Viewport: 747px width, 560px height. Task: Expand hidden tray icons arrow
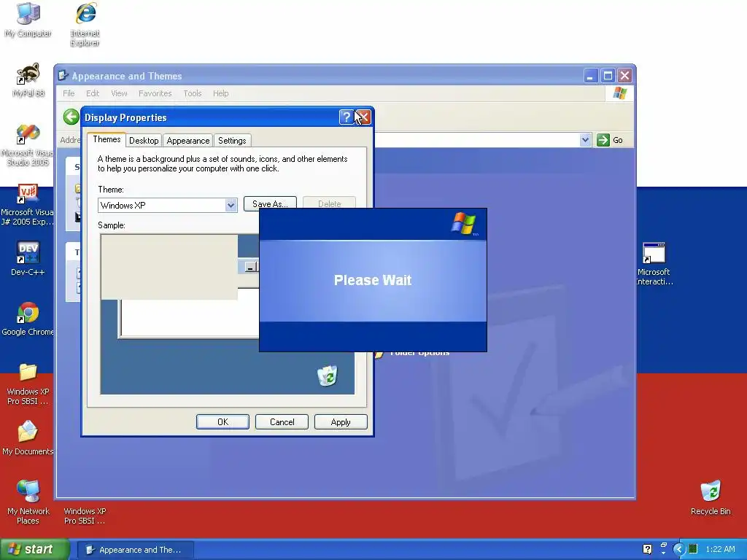point(679,549)
